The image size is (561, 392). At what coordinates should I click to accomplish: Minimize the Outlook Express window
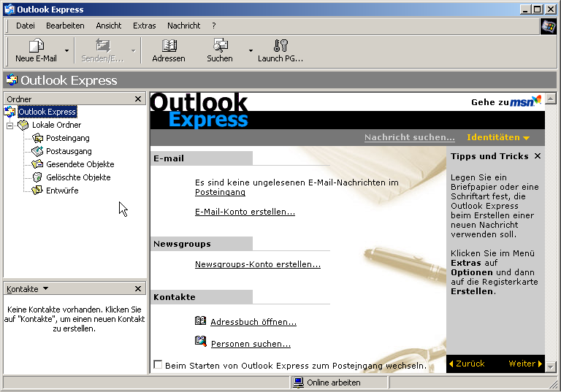[526, 9]
